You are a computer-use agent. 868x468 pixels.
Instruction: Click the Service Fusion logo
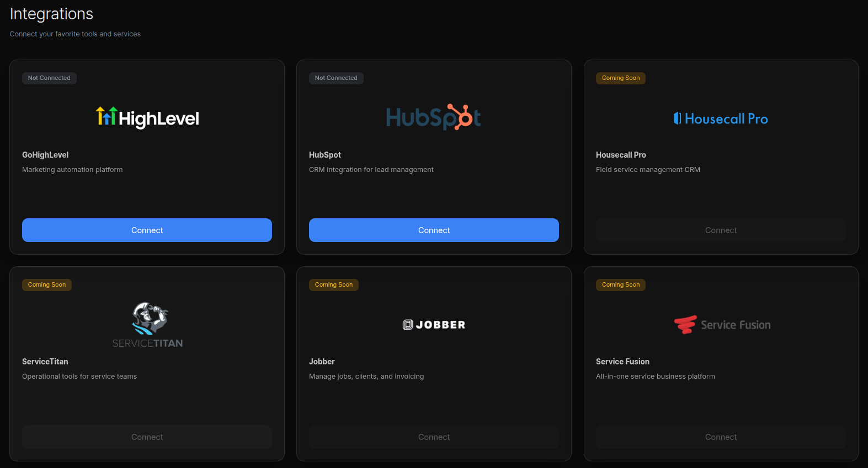[x=722, y=325]
